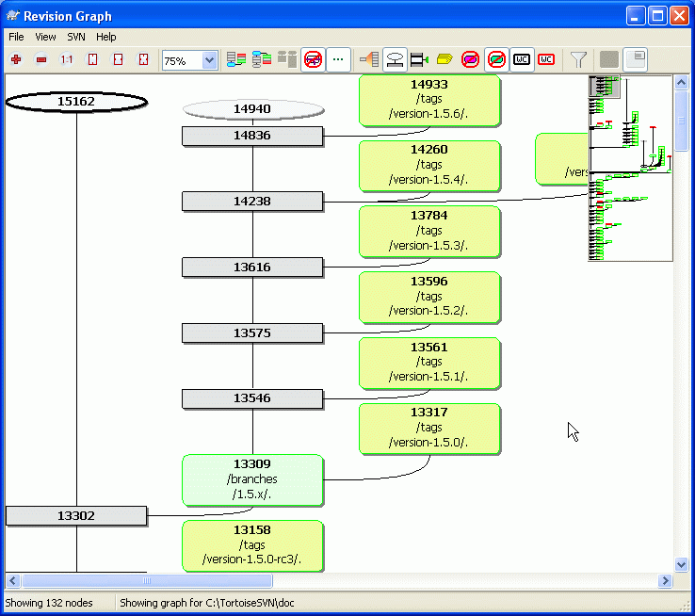This screenshot has width=695, height=616.
Task: Click the yellow fold tags icon
Action: click(444, 59)
